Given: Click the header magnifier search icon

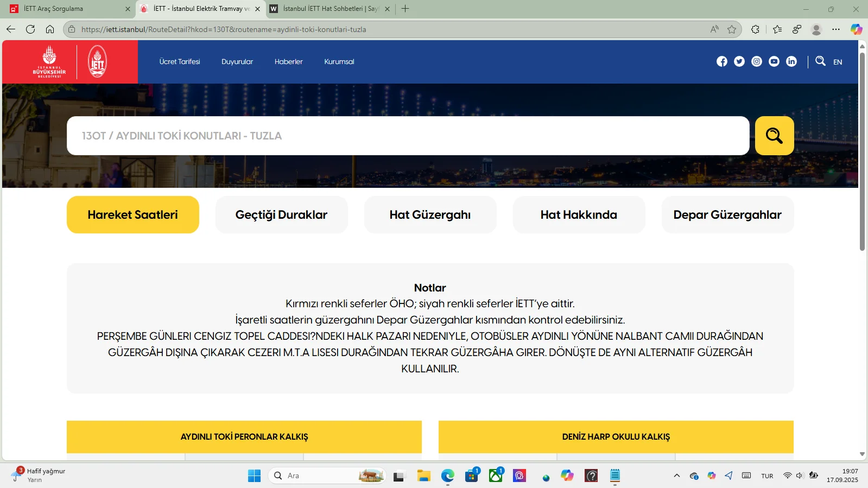Looking at the screenshot, I should (820, 61).
